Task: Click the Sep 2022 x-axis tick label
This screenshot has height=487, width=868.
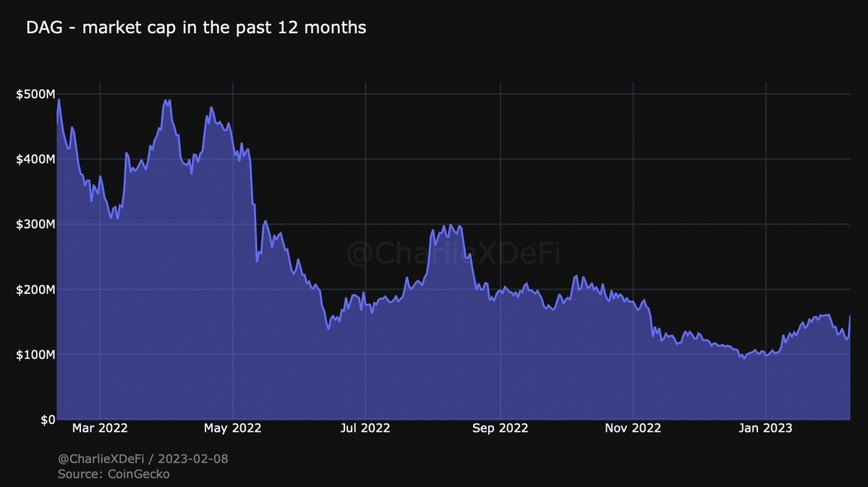Action: click(500, 428)
